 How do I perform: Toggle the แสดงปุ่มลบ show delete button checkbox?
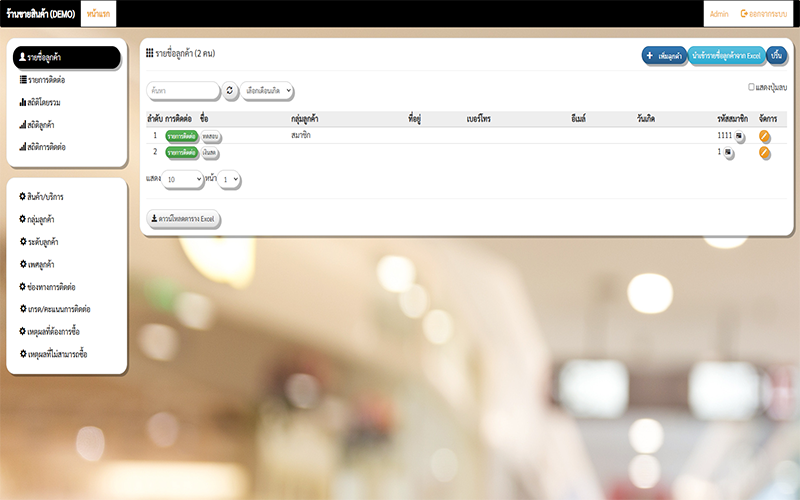[752, 88]
